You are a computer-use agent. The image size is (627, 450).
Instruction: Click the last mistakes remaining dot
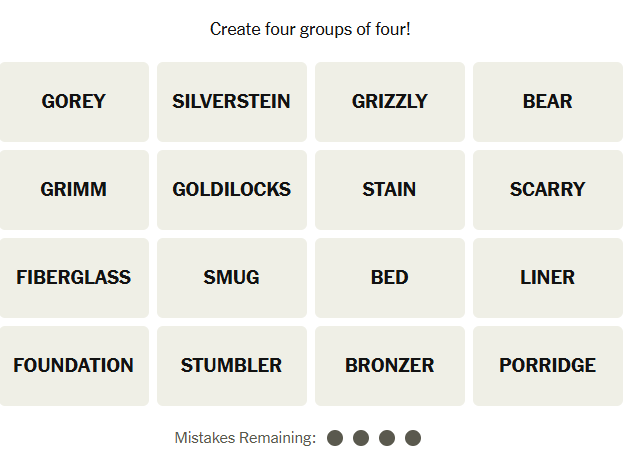tap(413, 438)
